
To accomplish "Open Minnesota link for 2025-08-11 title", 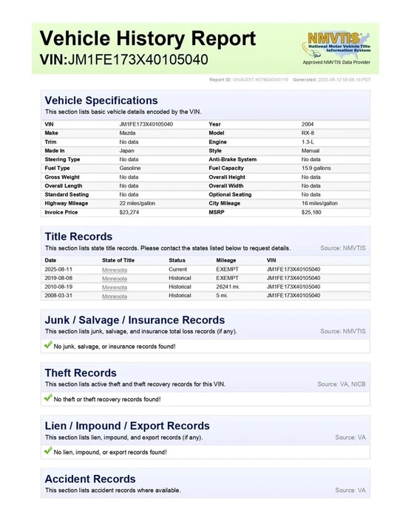I will coord(115,270).
